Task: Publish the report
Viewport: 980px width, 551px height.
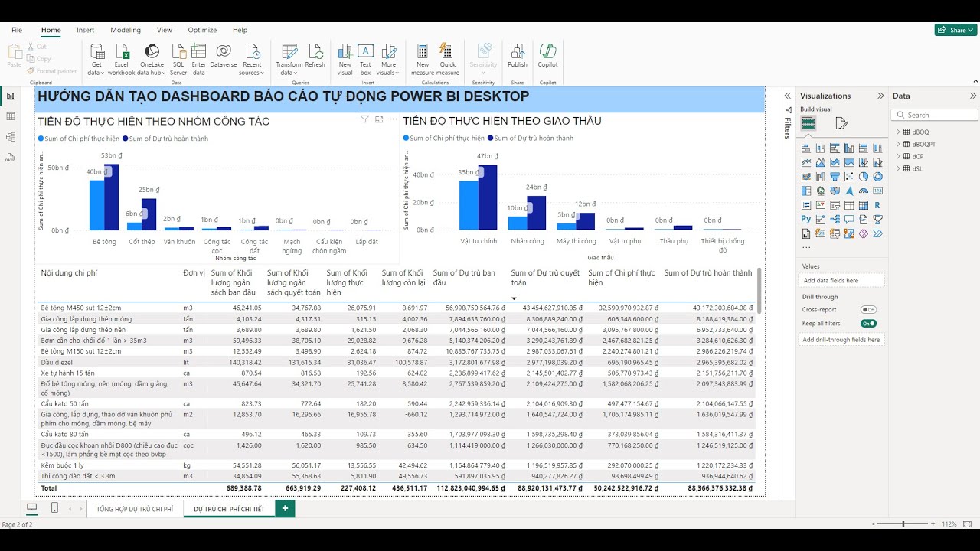Action: point(518,55)
